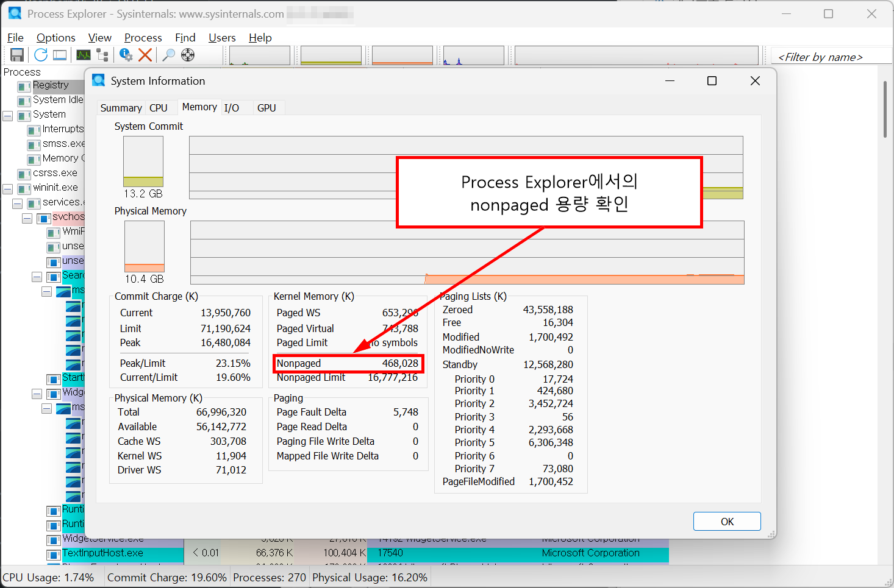
Task: Select the System Idle process row
Action: [x=51, y=100]
